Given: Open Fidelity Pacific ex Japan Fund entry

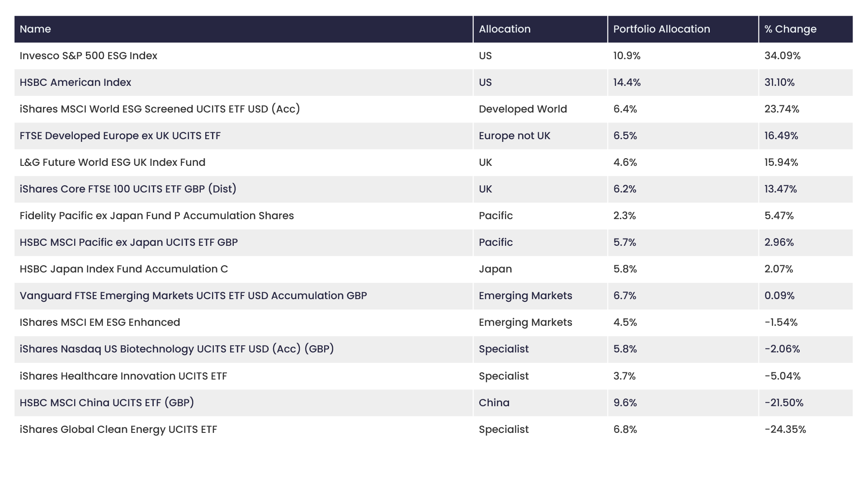Looking at the screenshot, I should tap(157, 216).
